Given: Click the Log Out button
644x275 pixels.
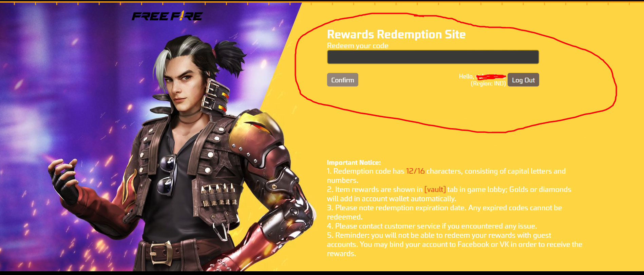Looking at the screenshot, I should click(523, 80).
